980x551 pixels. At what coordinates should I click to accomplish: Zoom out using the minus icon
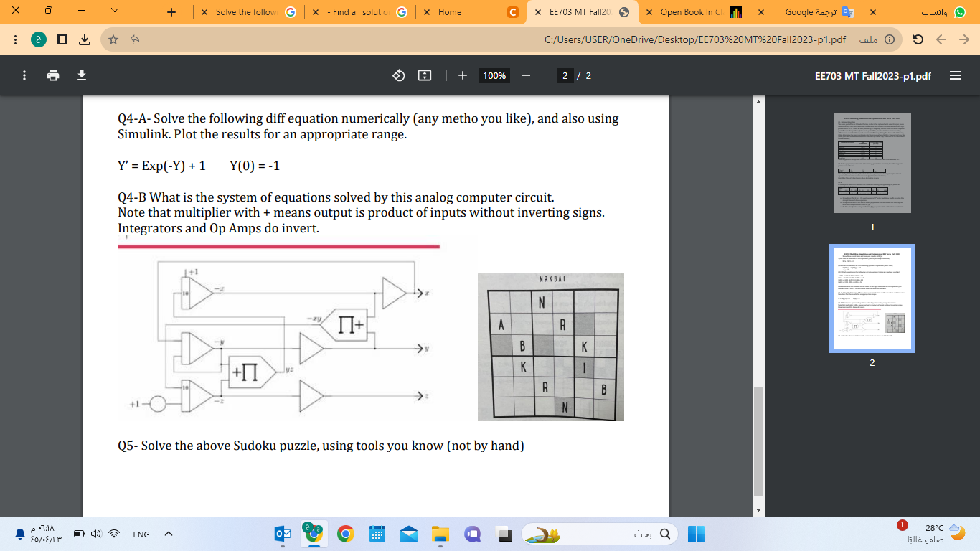(527, 75)
